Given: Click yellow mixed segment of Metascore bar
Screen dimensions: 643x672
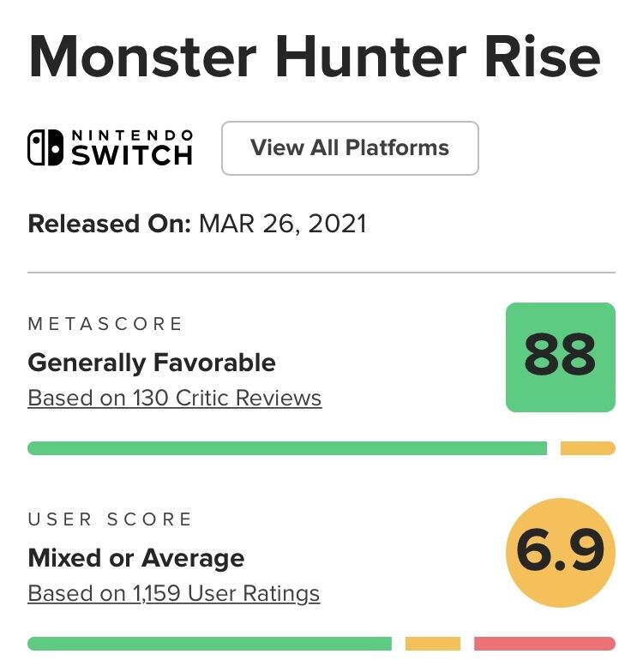Looking at the screenshot, I should [x=587, y=448].
